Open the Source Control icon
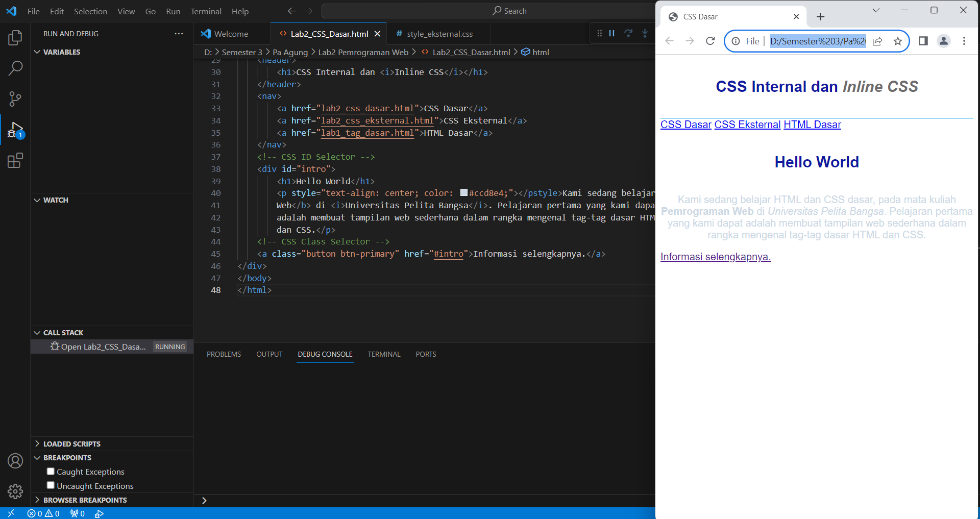This screenshot has width=980, height=519. click(x=15, y=99)
